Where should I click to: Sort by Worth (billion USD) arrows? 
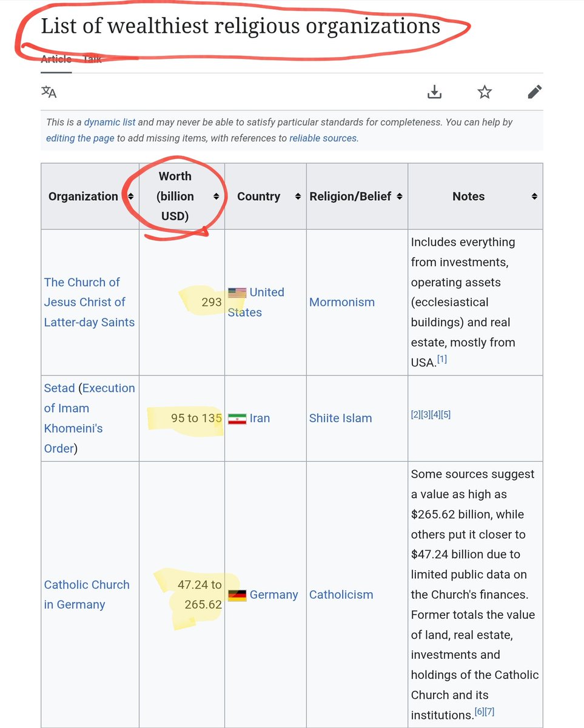pyautogui.click(x=216, y=197)
